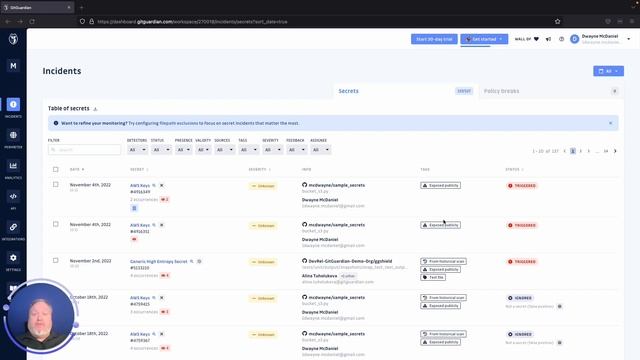Sort table by Severity column
Screen dimensions: 640x360
260,169
